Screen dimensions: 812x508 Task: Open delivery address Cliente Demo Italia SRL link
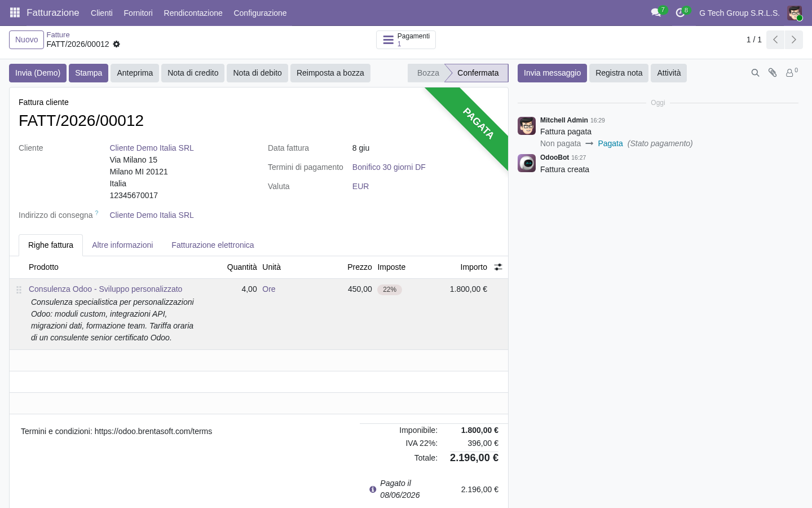click(152, 215)
